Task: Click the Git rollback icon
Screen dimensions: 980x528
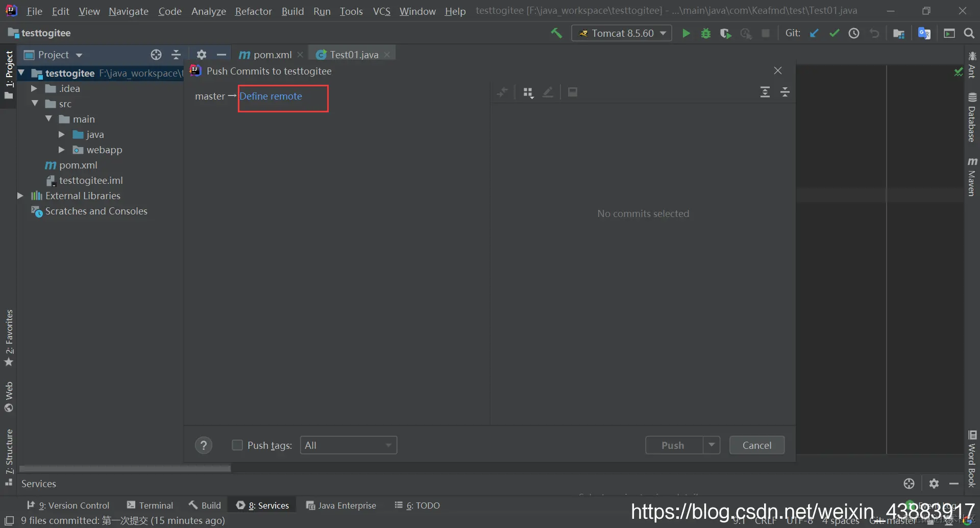Action: pyautogui.click(x=874, y=33)
